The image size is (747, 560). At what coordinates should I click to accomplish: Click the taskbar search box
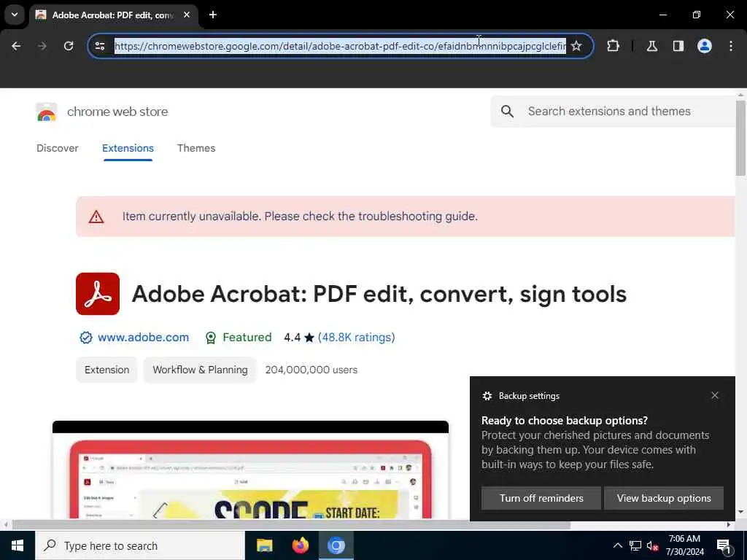(140, 545)
